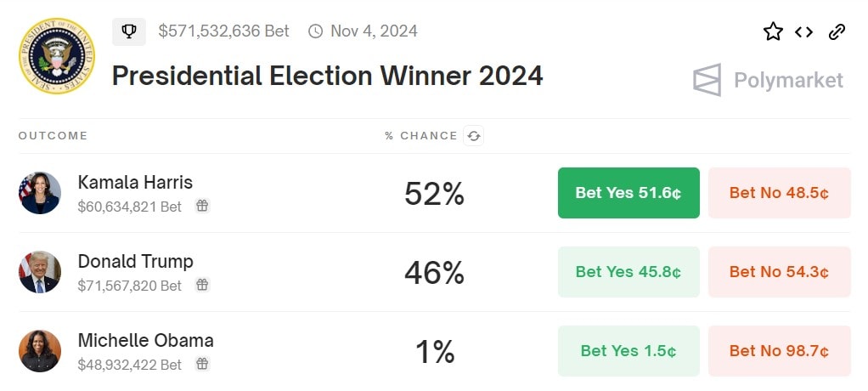Click the Polymarket logo
This screenshot has height=391, width=868.
769,80
